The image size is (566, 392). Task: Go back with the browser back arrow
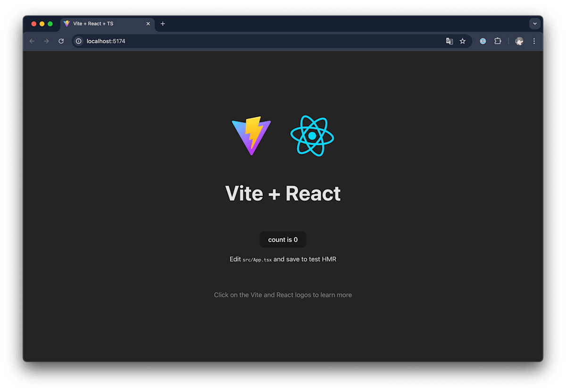[x=32, y=41]
